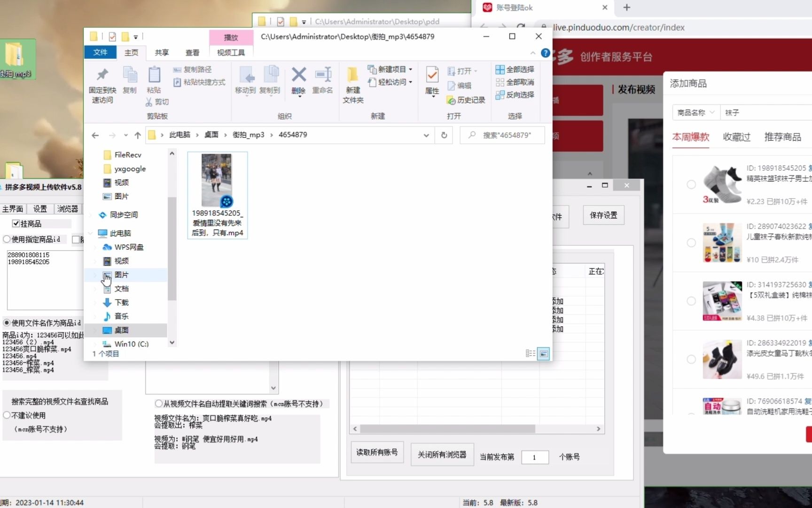Open the 打开 dropdown in ribbon

click(462, 71)
